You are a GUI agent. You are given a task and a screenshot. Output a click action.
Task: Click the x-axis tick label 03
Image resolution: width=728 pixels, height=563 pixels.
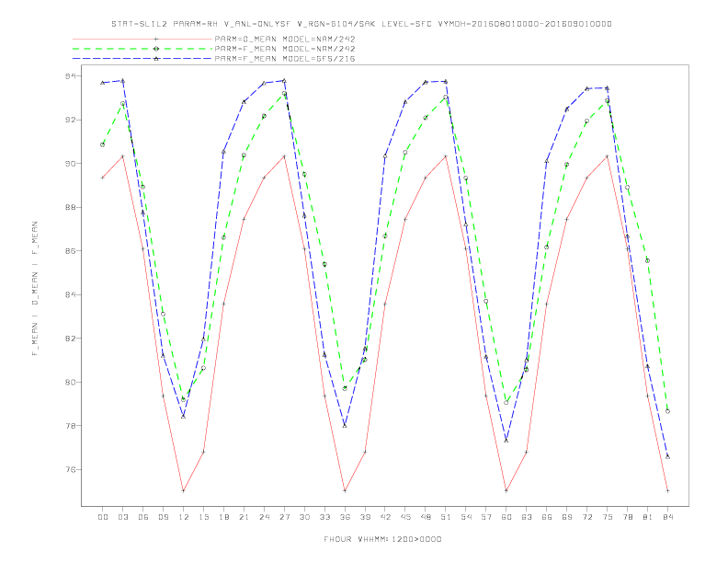click(122, 517)
